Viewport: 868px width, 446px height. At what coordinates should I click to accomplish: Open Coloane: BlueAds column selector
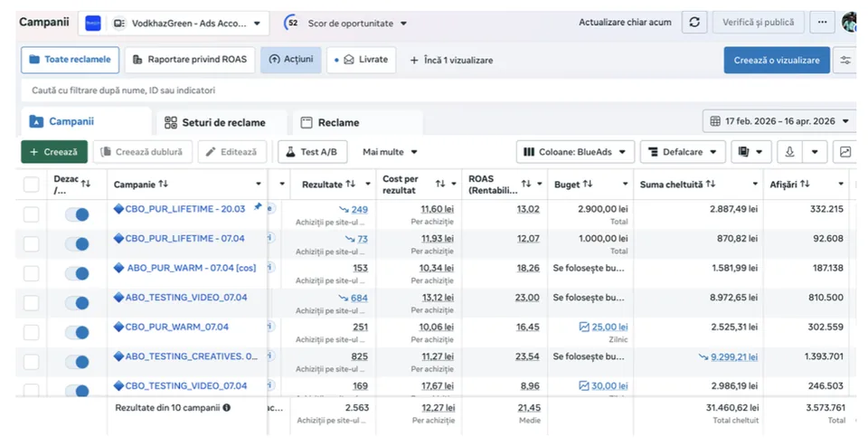click(575, 152)
